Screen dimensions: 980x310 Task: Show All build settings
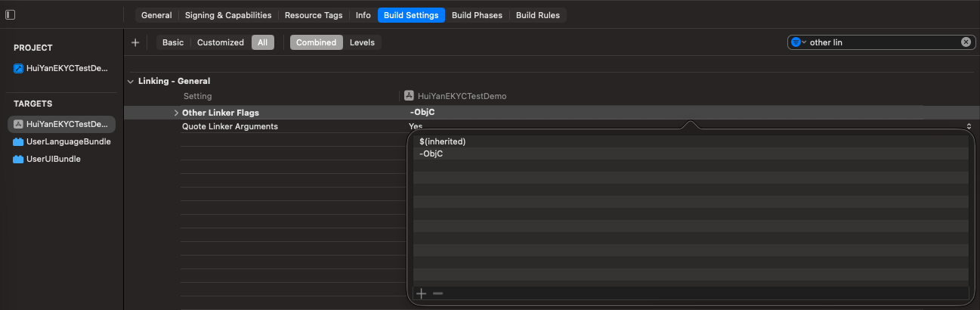(x=262, y=42)
